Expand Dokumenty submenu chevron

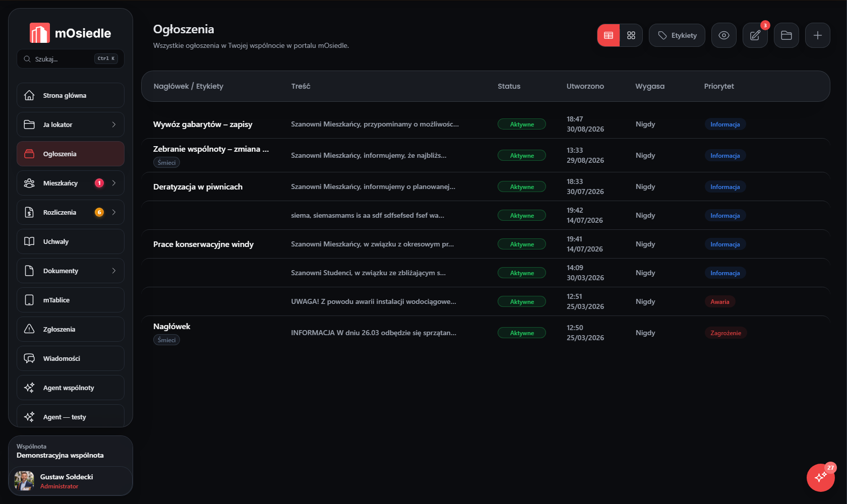pos(114,271)
